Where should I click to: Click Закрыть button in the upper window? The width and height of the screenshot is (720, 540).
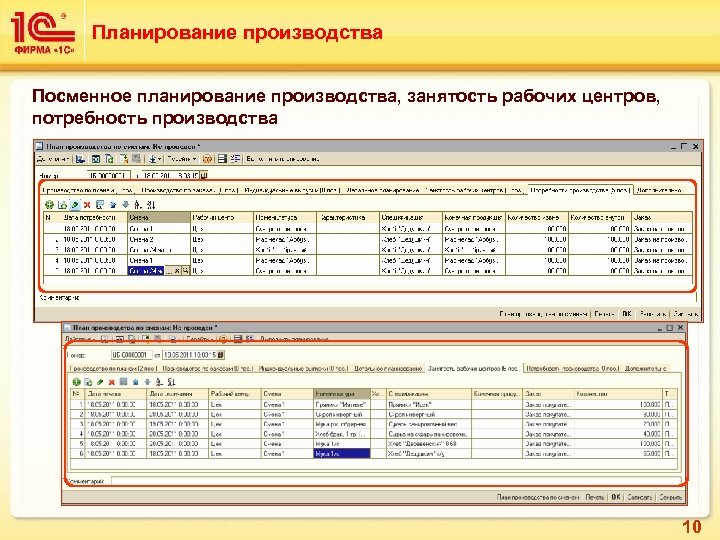[x=685, y=314]
